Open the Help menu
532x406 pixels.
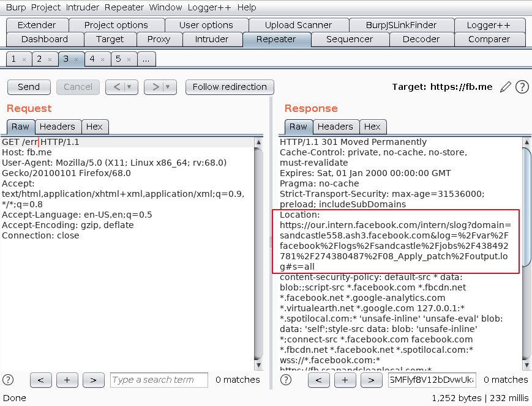click(247, 7)
